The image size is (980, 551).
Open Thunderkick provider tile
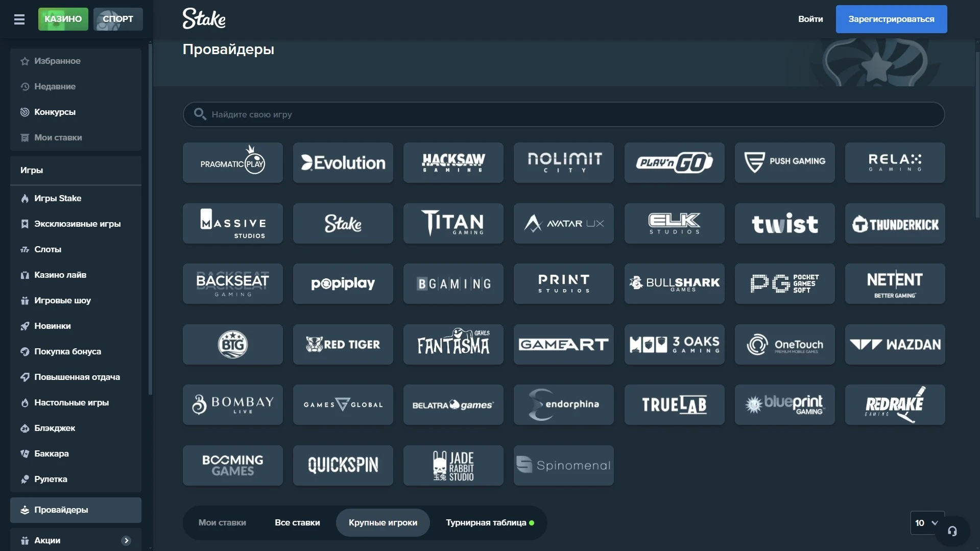pos(895,223)
